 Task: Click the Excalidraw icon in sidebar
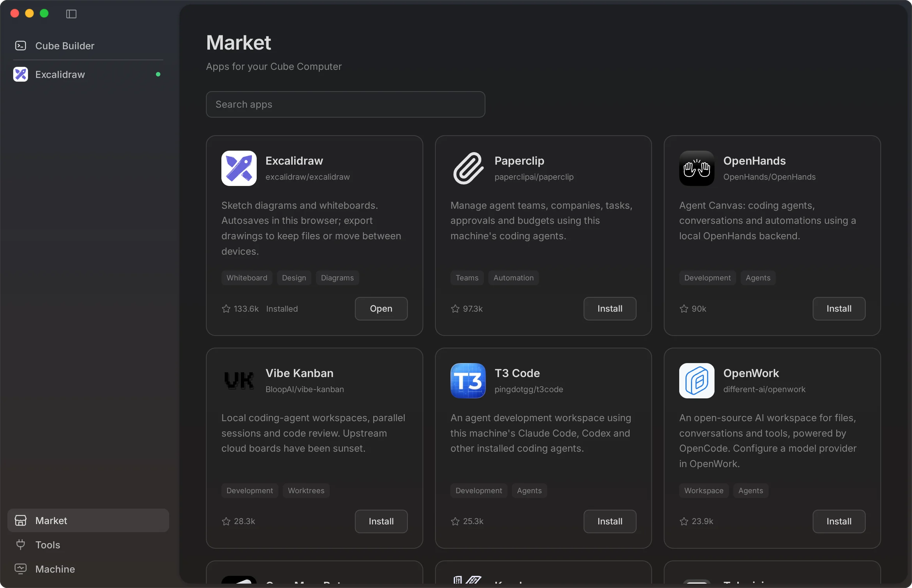21,75
